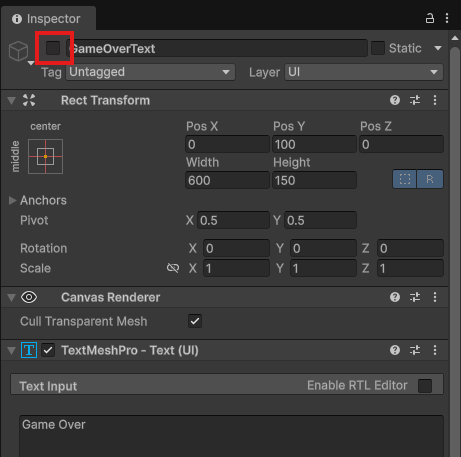Toggle constrained proportions link for Scale
The width and height of the screenshot is (461, 457).
click(x=173, y=268)
